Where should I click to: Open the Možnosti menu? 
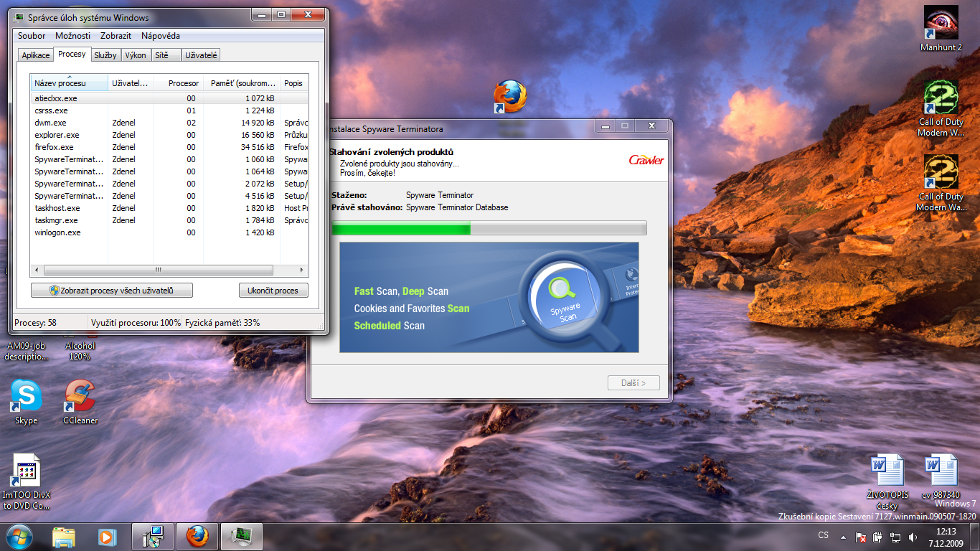tap(73, 36)
